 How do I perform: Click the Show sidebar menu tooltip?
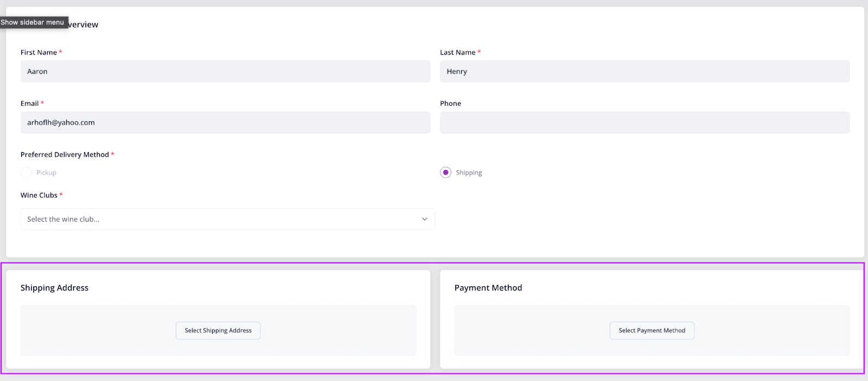[x=33, y=22]
